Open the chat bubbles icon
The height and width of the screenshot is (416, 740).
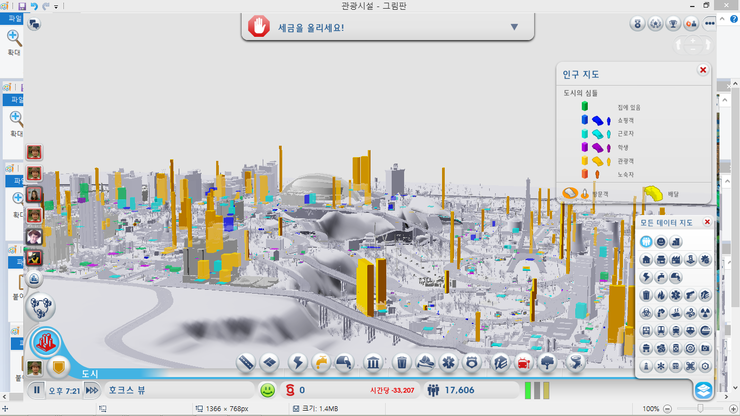coord(34,24)
